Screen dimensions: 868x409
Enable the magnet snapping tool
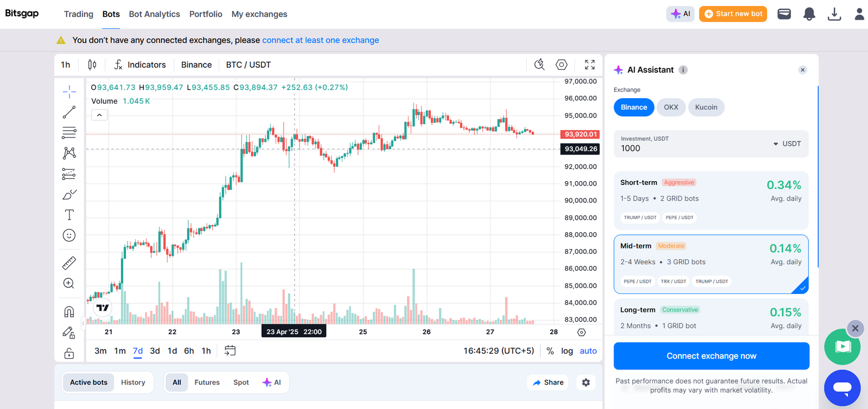tap(69, 311)
